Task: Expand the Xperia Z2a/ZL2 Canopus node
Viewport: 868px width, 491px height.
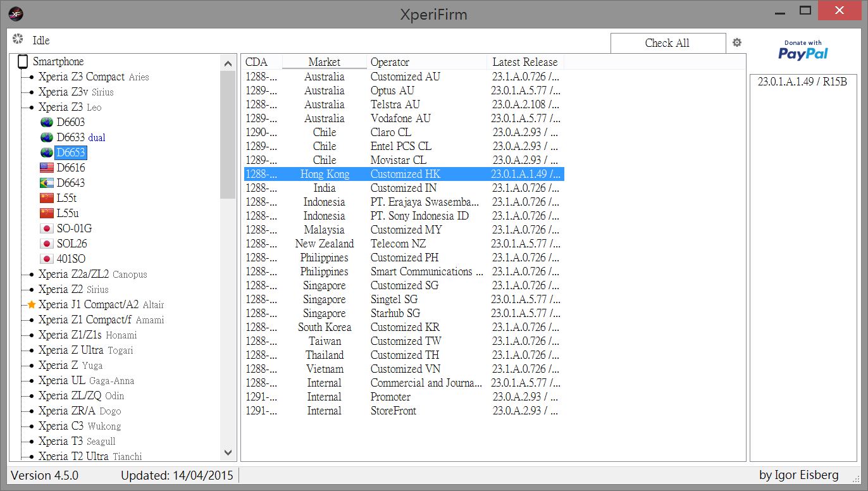Action: [31, 274]
